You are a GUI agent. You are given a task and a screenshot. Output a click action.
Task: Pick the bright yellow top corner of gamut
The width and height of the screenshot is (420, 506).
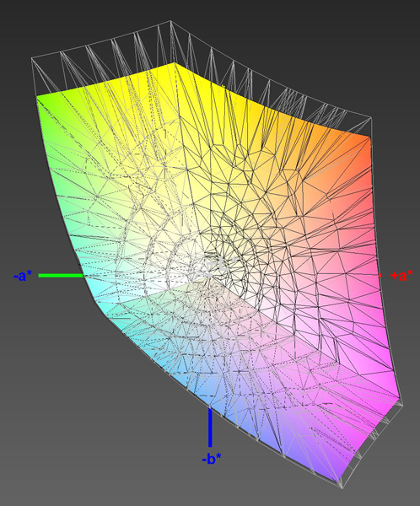(174, 65)
